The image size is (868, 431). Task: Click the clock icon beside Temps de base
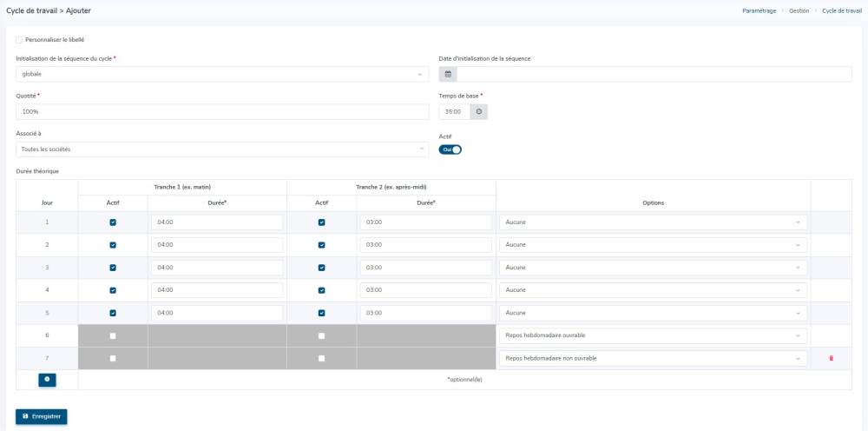tap(479, 112)
